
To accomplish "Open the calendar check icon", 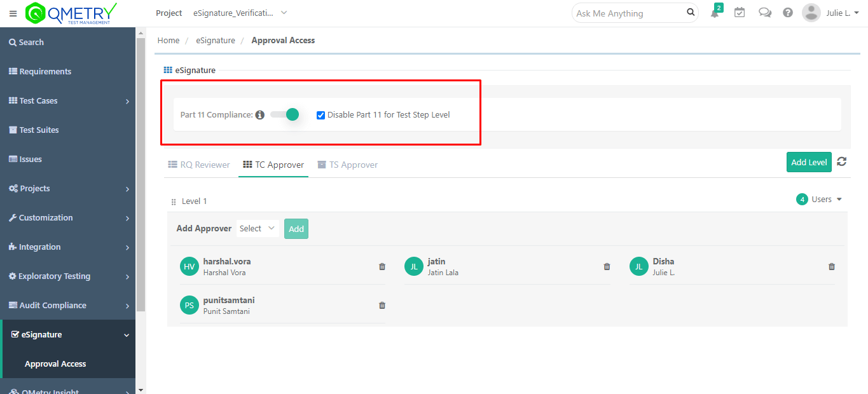I will (740, 13).
